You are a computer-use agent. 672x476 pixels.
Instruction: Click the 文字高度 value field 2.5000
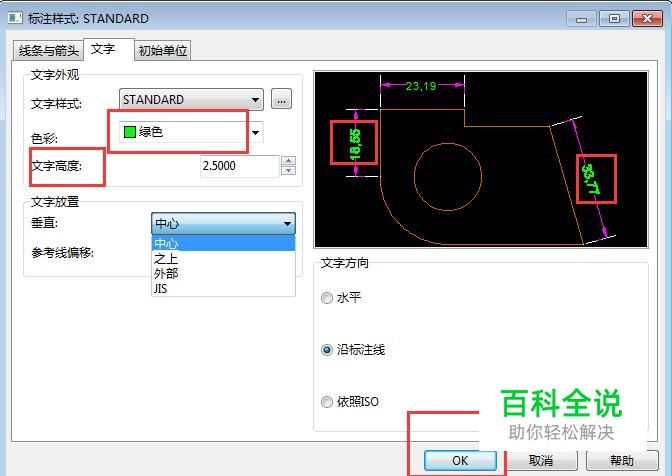(240, 166)
